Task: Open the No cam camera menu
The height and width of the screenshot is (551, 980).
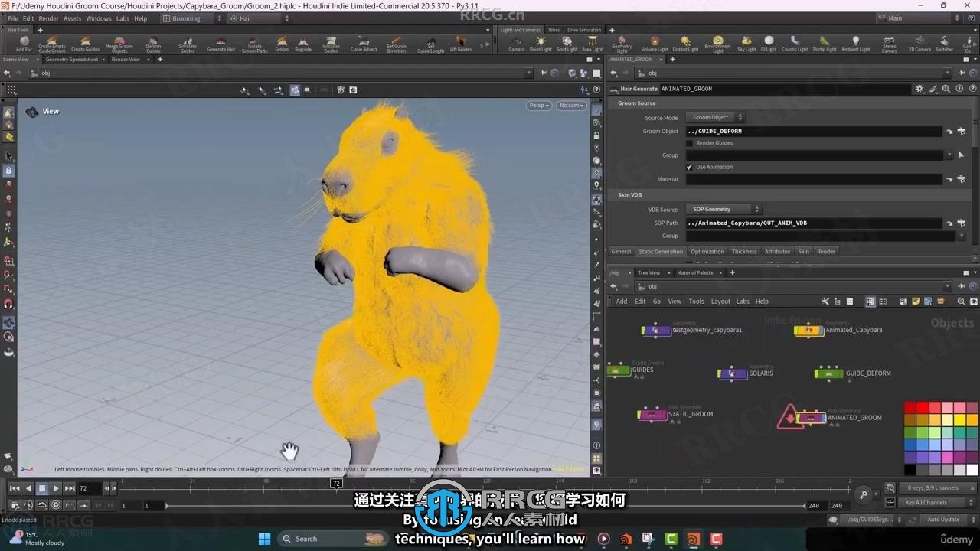Action: coord(572,106)
